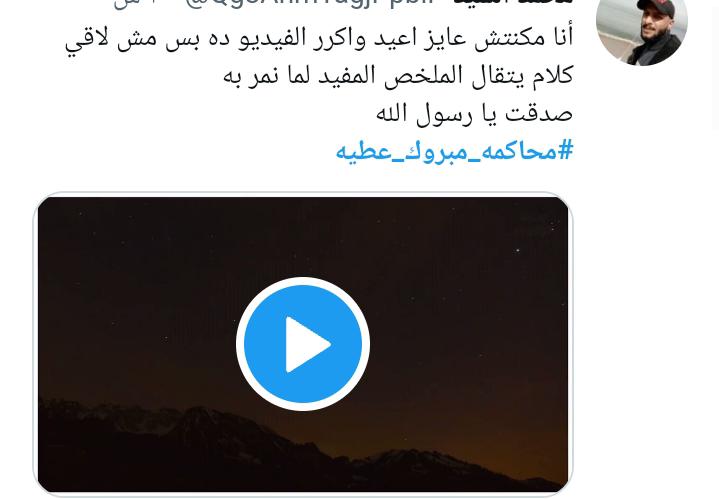Click the tweet timestamp beside the handle
719x499 pixels.
[x=133, y=2]
